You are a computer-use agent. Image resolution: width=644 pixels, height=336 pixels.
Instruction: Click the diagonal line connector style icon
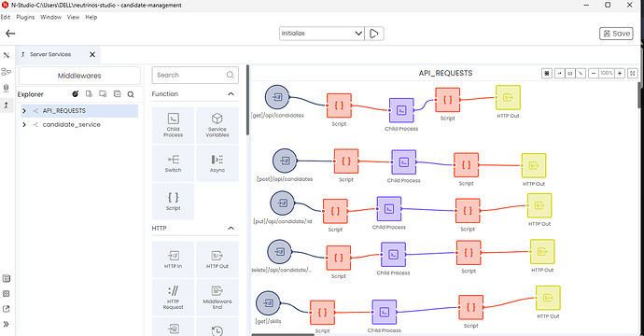pyautogui.click(x=581, y=73)
